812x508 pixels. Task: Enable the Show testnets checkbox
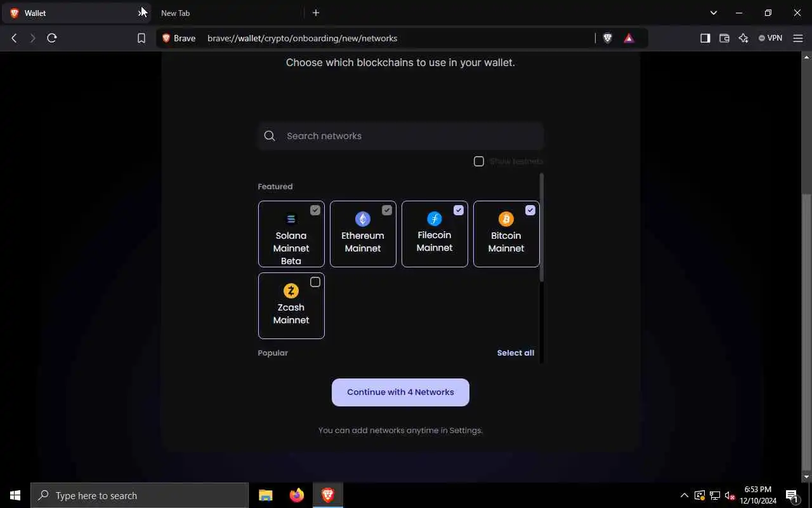pos(479,161)
